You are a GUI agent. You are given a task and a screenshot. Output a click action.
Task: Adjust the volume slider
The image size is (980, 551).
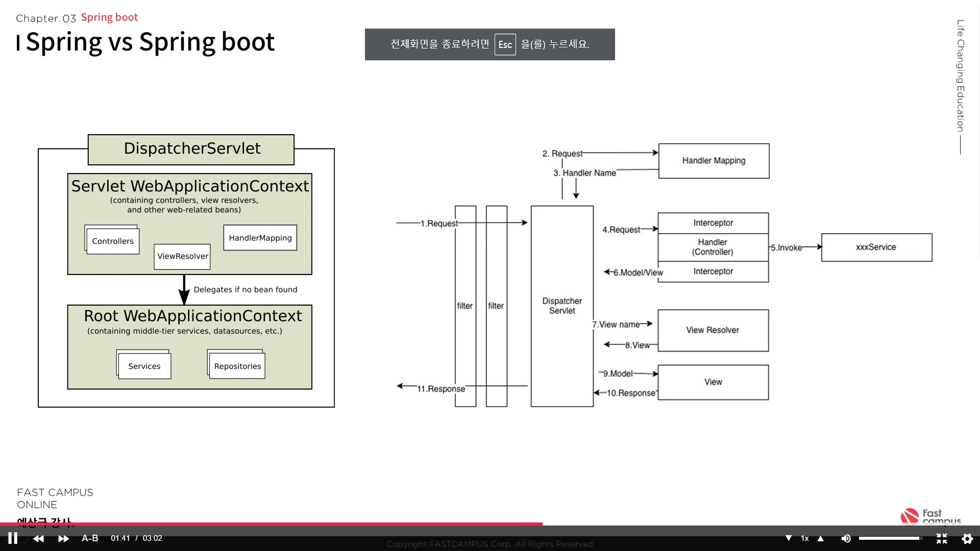tap(890, 538)
